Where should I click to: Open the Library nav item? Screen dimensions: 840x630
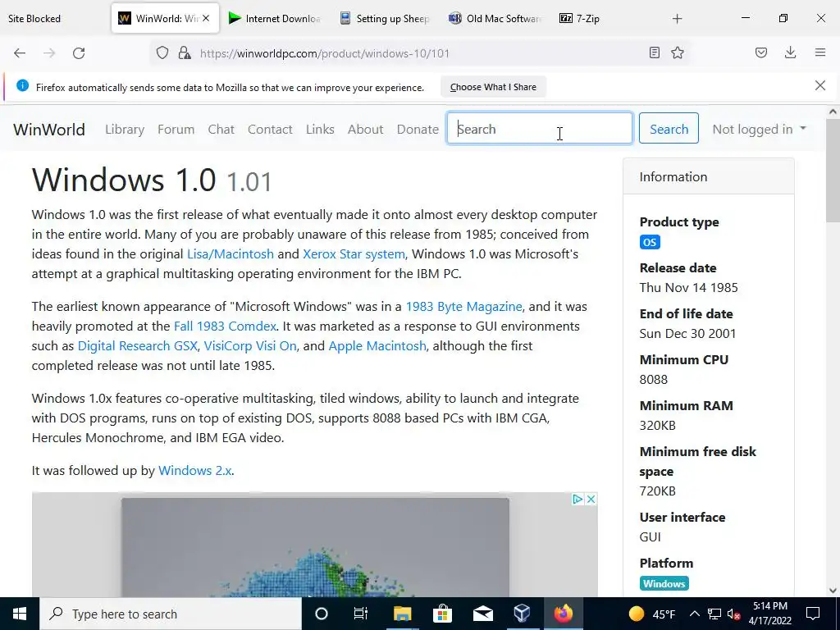125,129
